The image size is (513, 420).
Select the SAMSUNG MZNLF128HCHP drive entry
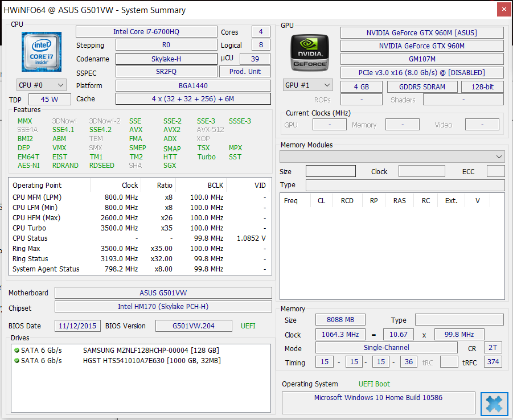point(150,350)
